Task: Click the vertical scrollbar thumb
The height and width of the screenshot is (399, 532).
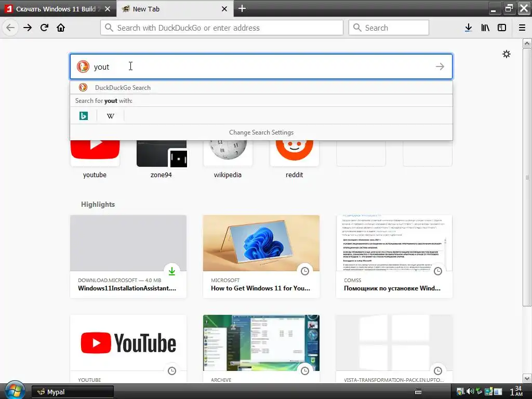Action: click(527, 177)
